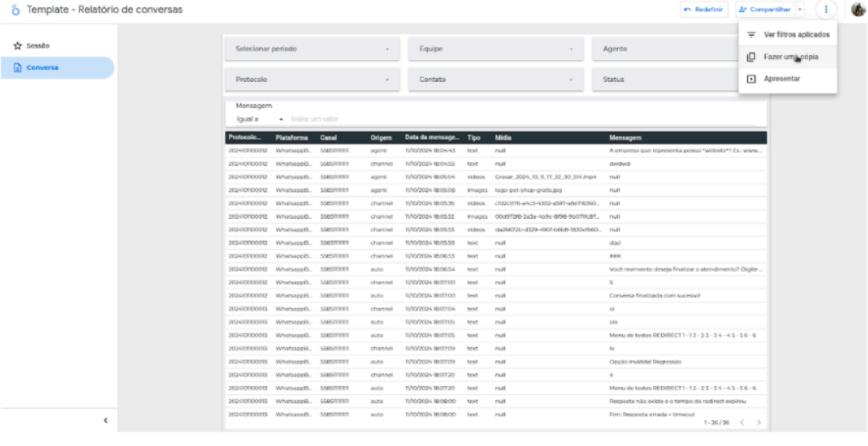Go to the previous table page arrow
Viewport: 868px width, 446px height.
tap(742, 422)
